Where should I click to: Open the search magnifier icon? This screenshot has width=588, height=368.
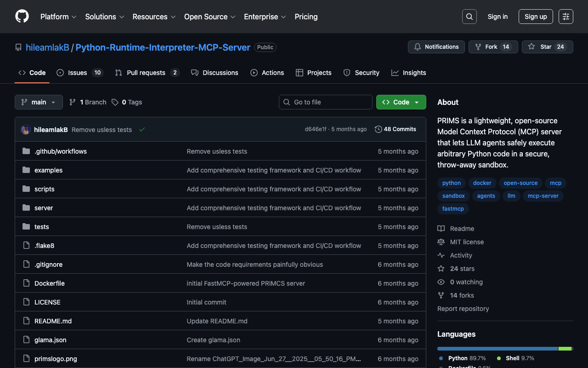pos(469,17)
